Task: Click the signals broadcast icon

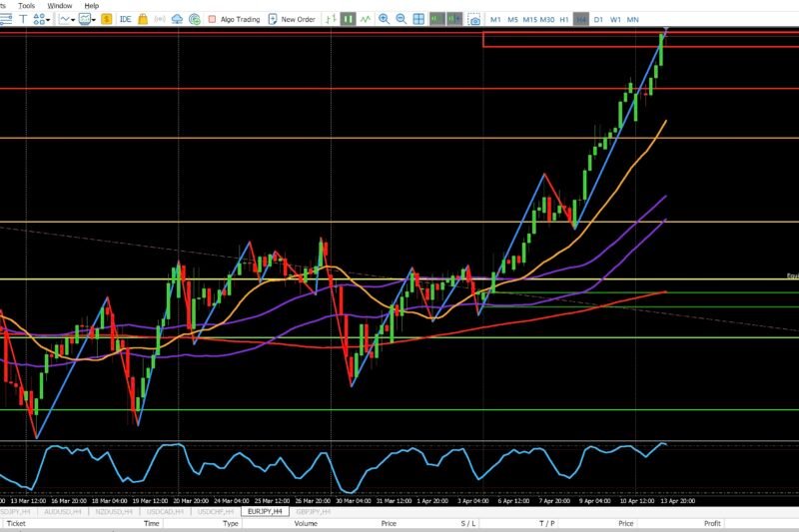Action: point(160,19)
